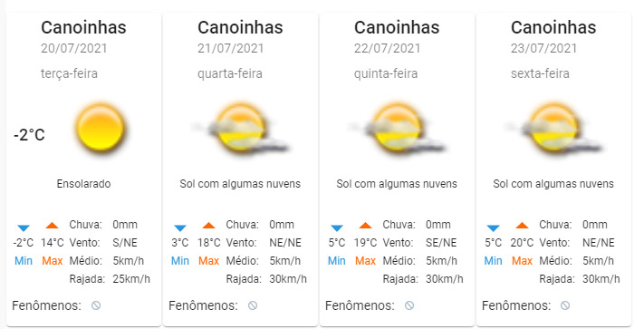
Task: Click the sunny icon for 20/07/2021
Action: [x=101, y=128]
